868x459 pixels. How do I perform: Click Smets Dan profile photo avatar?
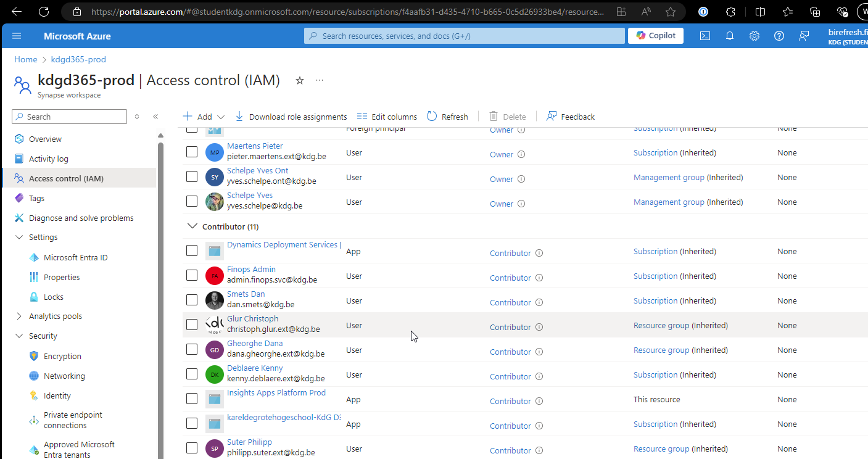coord(215,300)
